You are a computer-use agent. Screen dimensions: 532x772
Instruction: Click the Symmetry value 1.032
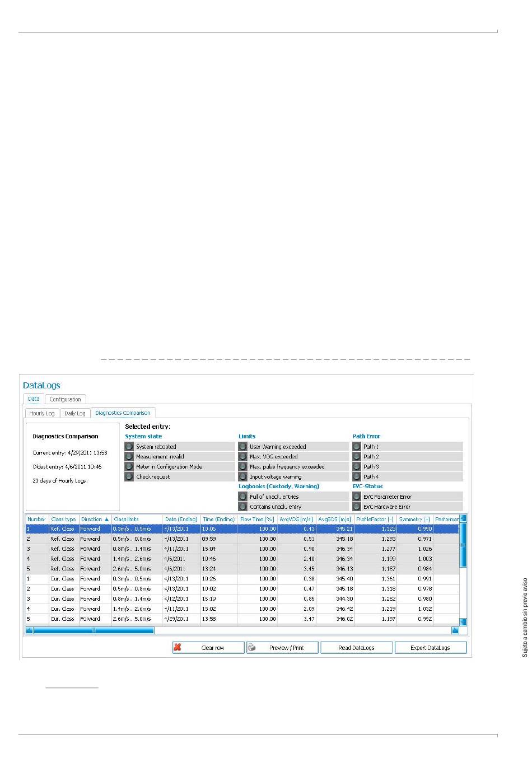425,609
